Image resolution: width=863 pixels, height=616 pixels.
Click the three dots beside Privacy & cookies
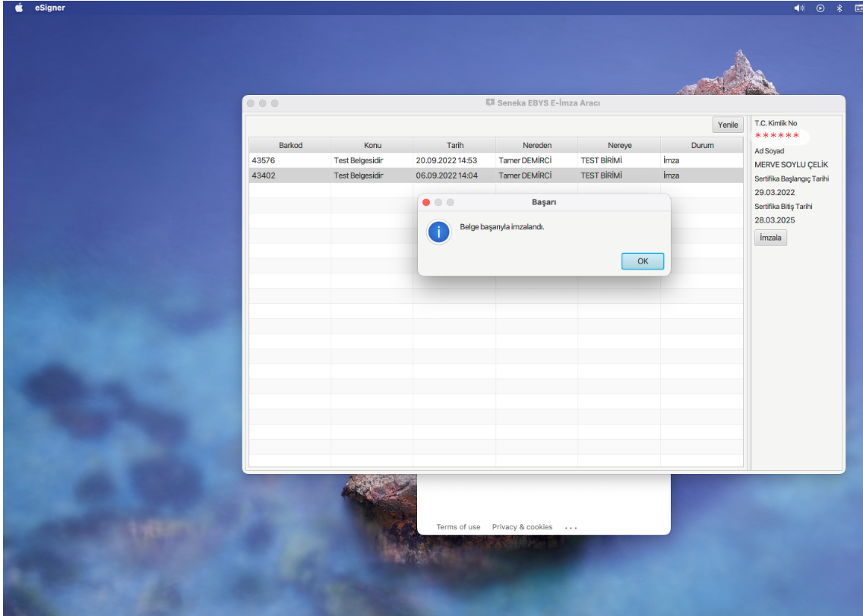pos(571,528)
